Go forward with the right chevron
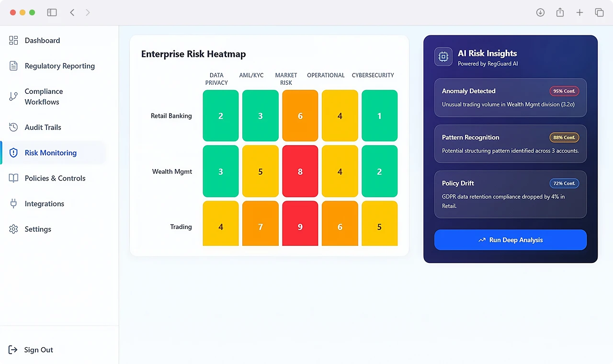The height and width of the screenshot is (364, 613). pos(88,12)
